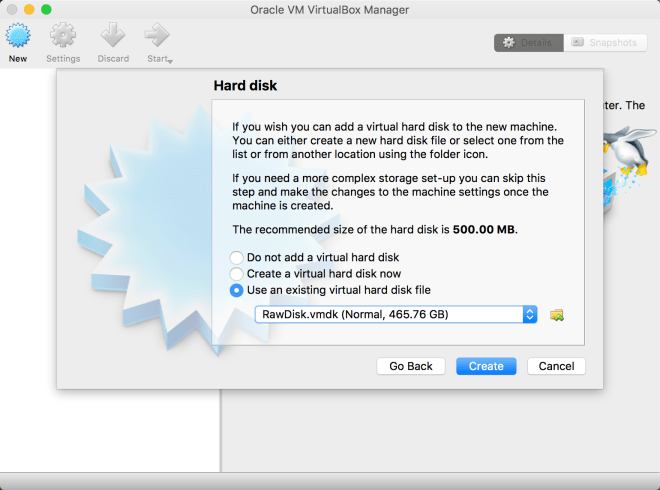Minimize the window using the yellow button
This screenshot has height=490, width=660.
(28, 9)
